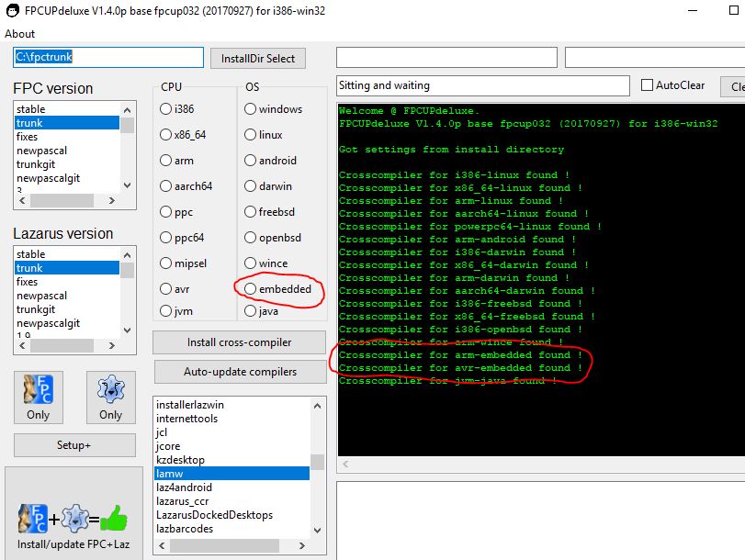Select jcl module in list
This screenshot has width=745, height=560.
[231, 432]
